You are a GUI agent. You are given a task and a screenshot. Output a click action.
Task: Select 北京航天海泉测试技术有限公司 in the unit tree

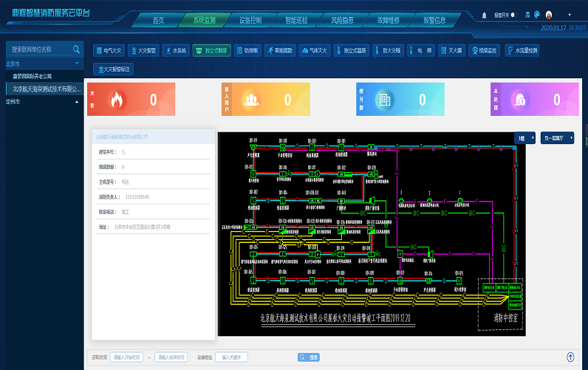point(47,89)
